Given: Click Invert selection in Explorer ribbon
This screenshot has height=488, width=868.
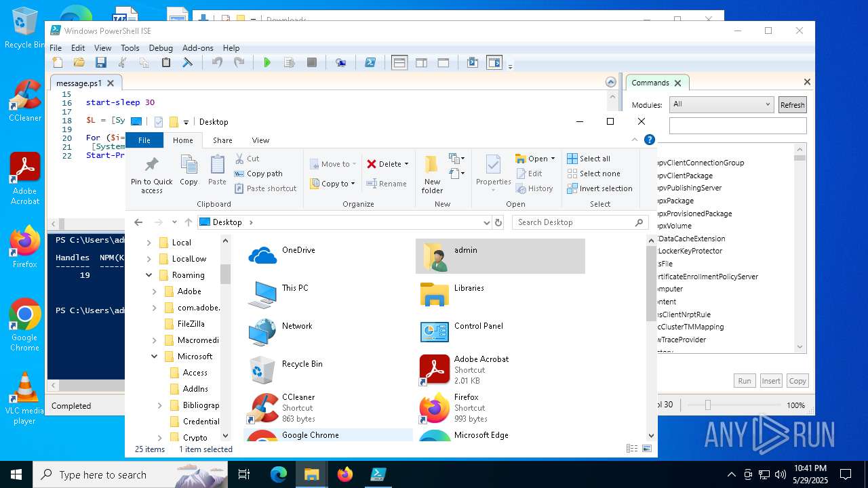Looking at the screenshot, I should coord(599,188).
